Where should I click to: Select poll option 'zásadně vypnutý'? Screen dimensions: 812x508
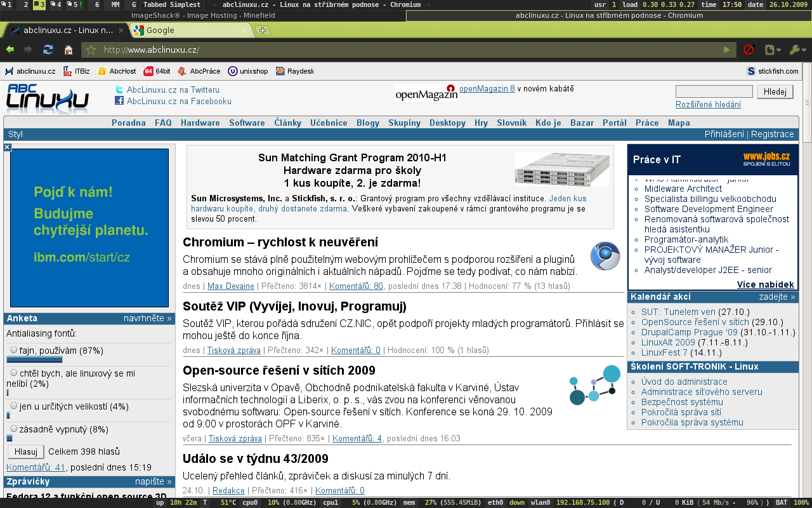pos(14,429)
